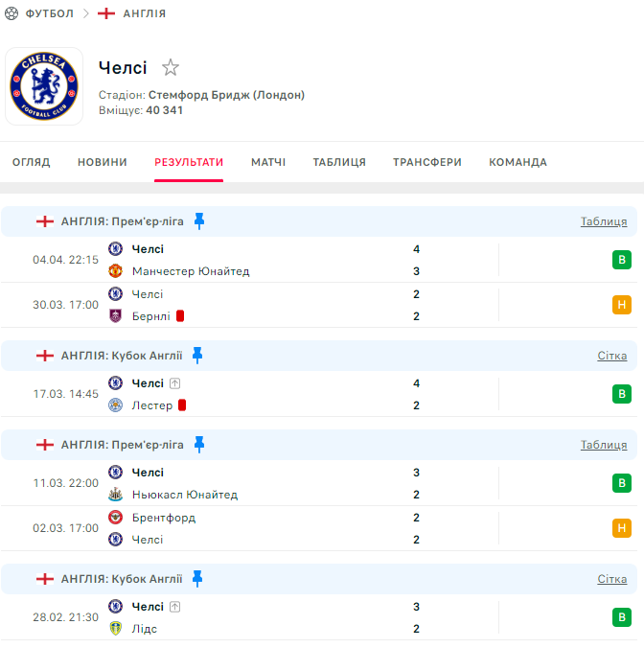Screen dimensions: 644x648
Task: Open Сітка link for first Кубок Англії
Action: 612,356
